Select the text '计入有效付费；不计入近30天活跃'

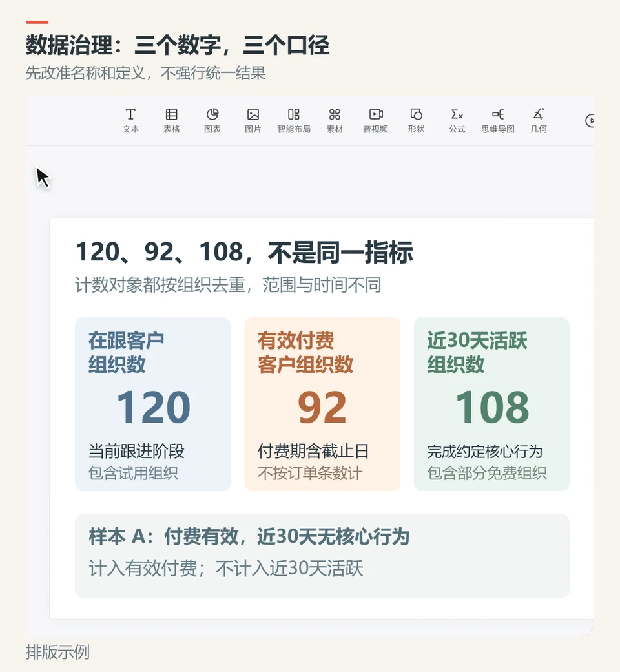click(x=226, y=568)
